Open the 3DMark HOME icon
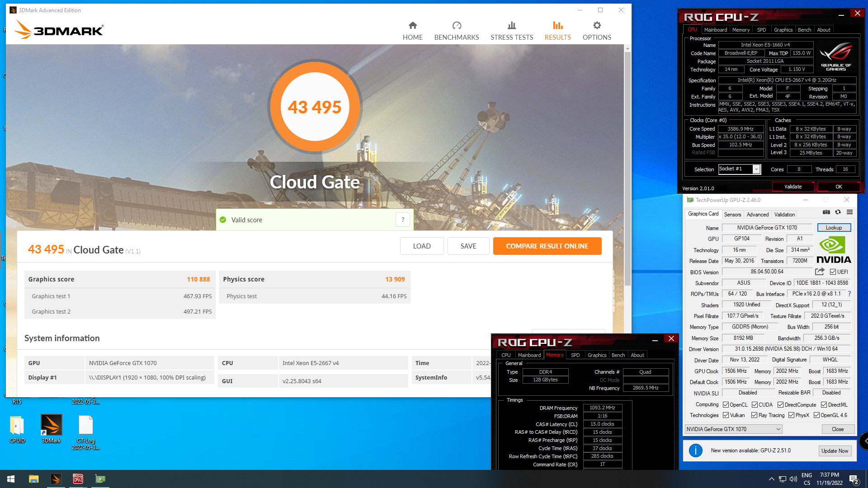Viewport: 868px width, 488px height. (x=412, y=25)
